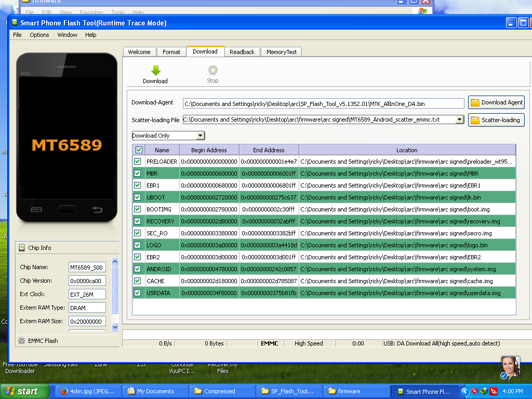This screenshot has width=532, height=399.
Task: Uncheck the USRDATA partition checkbox
Action: 137,293
